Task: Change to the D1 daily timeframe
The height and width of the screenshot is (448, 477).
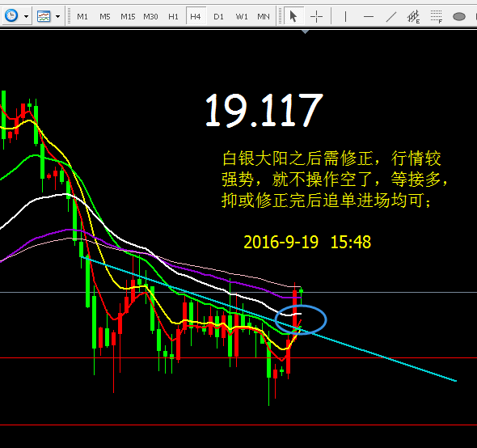Action: (x=218, y=16)
